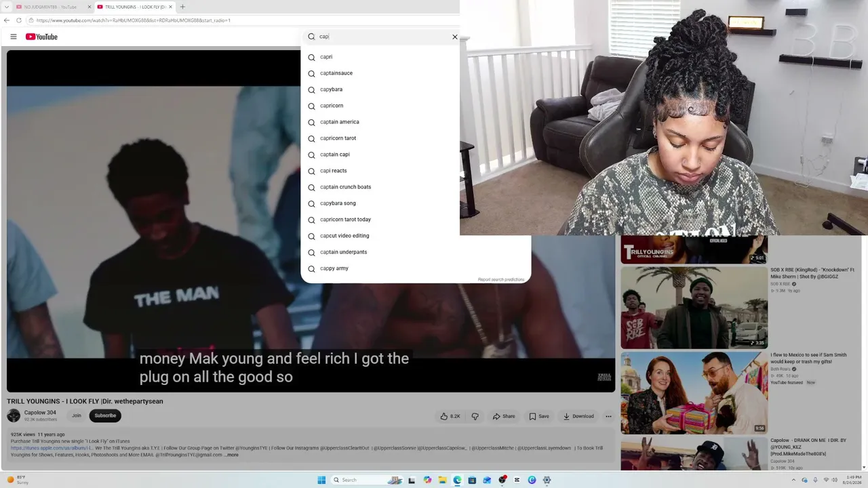Go to YouTube home via the logo
Viewport: 868px width, 488px height.
click(41, 37)
